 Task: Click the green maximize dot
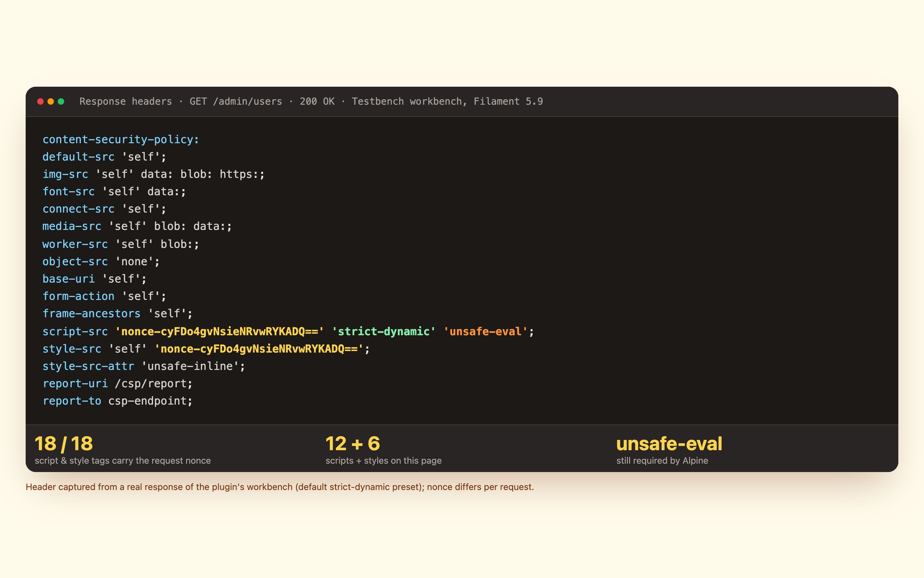[61, 101]
